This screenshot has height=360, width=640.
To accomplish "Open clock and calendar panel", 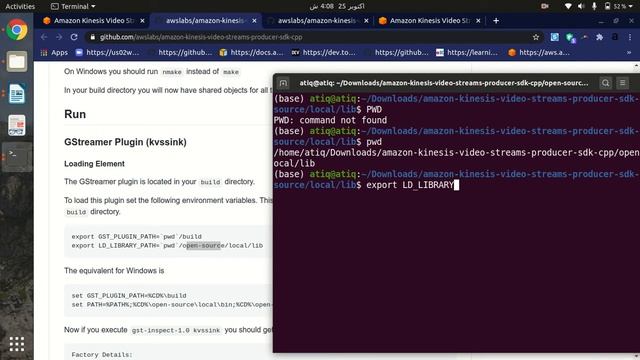I will click(337, 7).
